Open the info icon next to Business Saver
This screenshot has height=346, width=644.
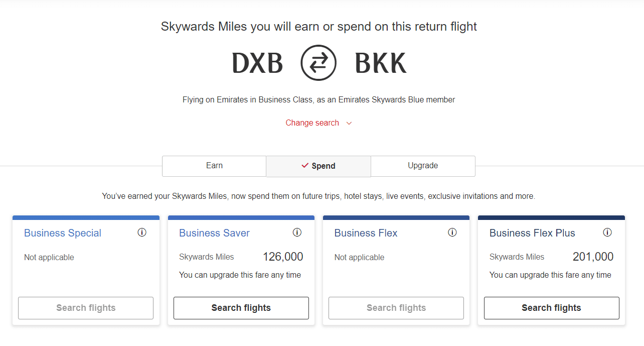tap(297, 233)
